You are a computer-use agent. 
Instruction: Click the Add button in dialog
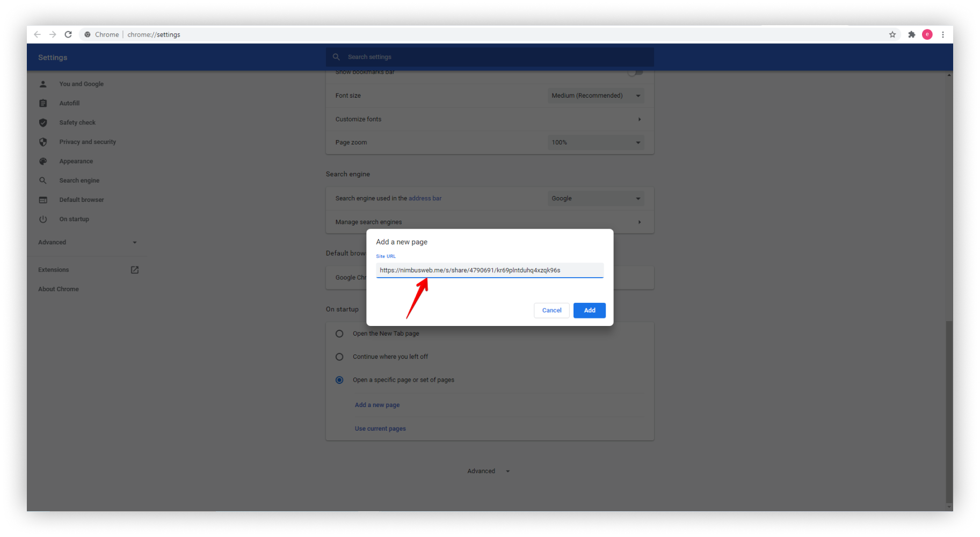[589, 310]
